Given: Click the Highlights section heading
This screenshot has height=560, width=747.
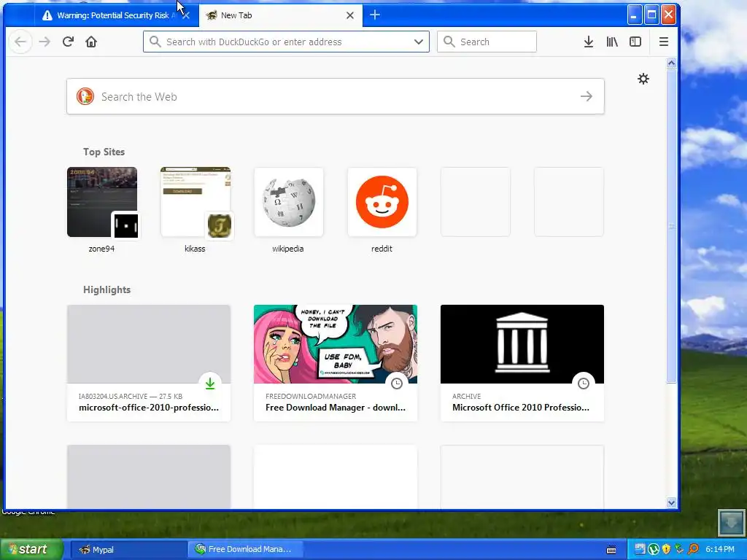Looking at the screenshot, I should click(x=107, y=290).
